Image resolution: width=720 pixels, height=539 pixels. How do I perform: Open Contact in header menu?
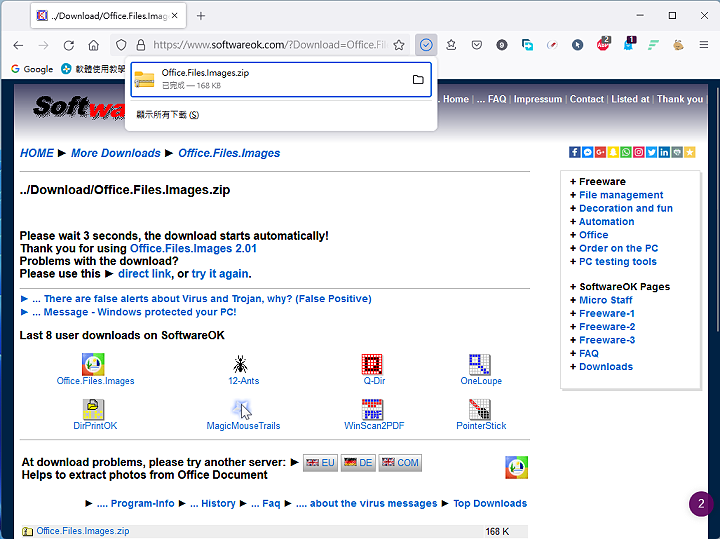[587, 99]
